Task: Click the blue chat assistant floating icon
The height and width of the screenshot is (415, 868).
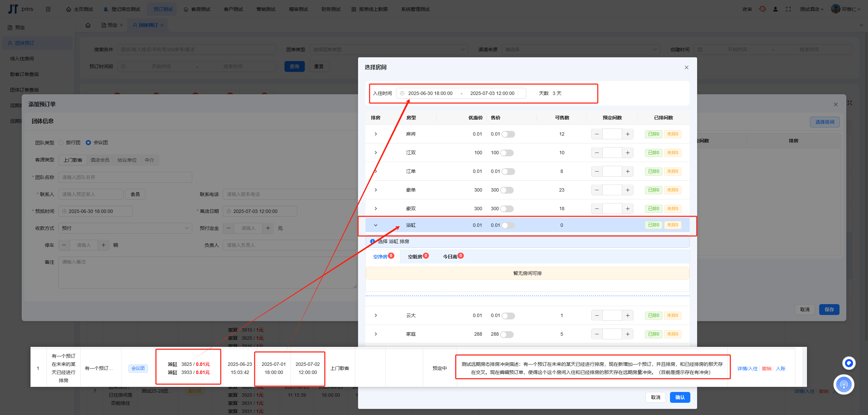Action: click(x=849, y=363)
